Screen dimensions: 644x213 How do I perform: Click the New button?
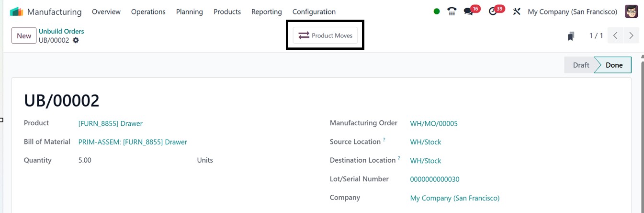pyautogui.click(x=24, y=35)
